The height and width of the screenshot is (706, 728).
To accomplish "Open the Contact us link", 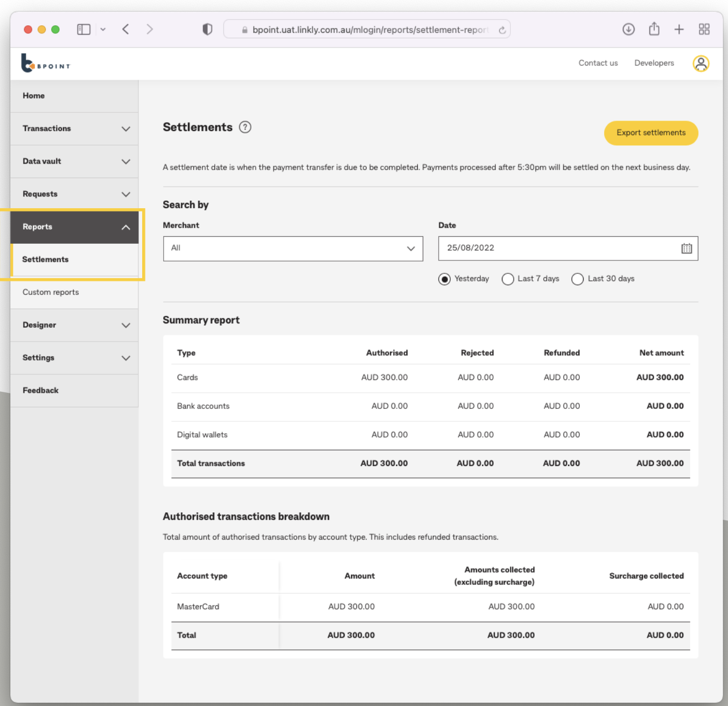I will pyautogui.click(x=598, y=63).
